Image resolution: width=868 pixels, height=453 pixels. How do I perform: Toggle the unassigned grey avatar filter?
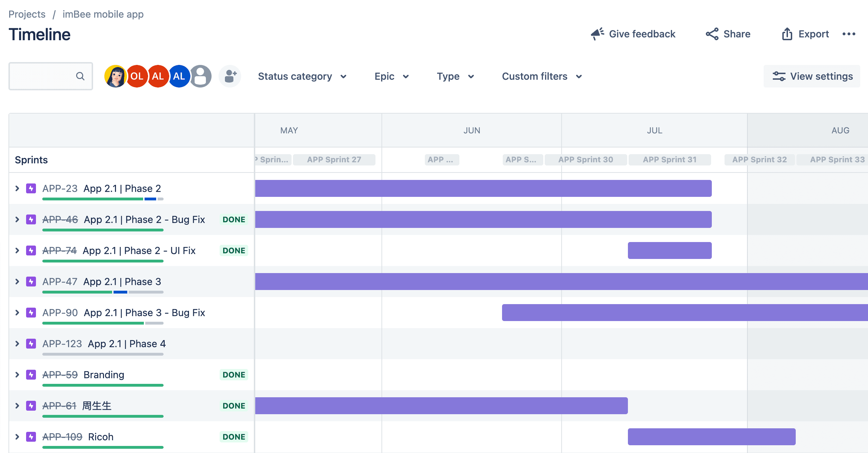pyautogui.click(x=201, y=76)
